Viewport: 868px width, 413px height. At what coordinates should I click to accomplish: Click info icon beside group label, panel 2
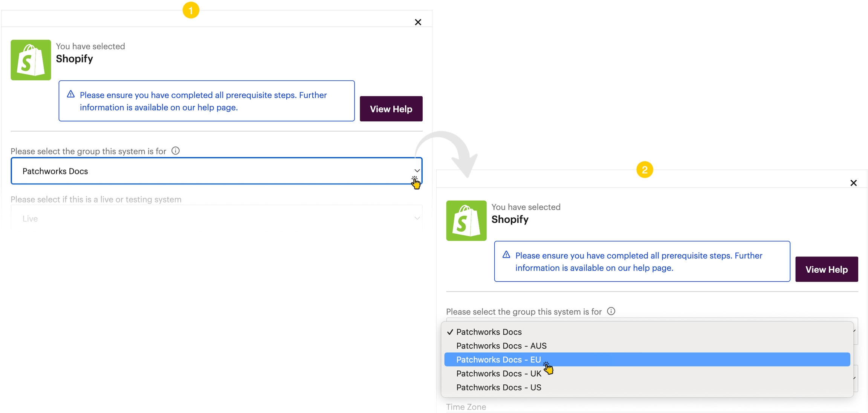pyautogui.click(x=611, y=311)
